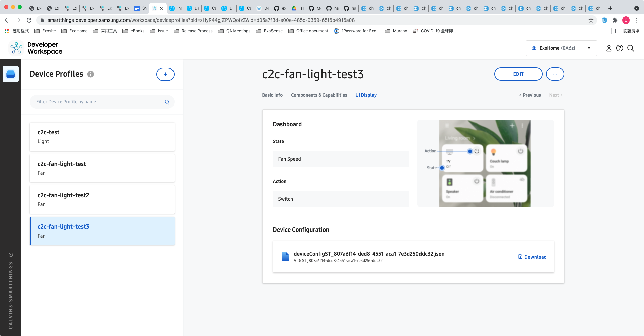Click the SmartThings Developer Workspace logo
Viewport: 644px width, 336px height.
(36, 48)
